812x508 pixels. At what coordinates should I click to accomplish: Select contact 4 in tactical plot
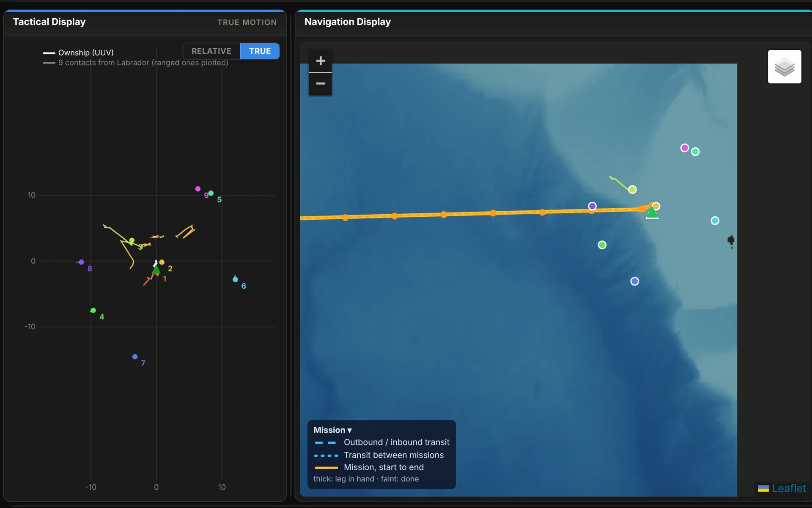[93, 310]
